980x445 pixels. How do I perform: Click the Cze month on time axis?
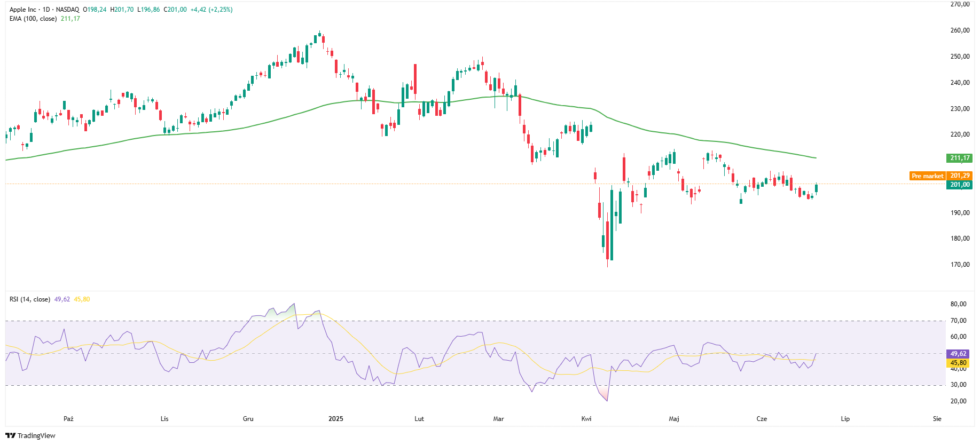click(762, 419)
